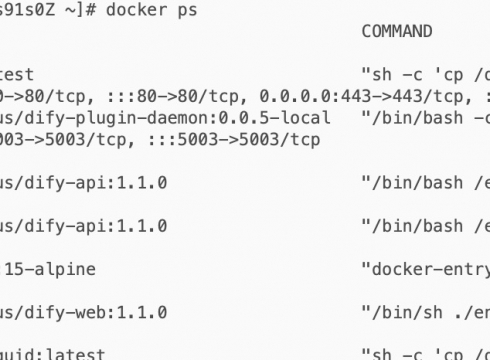Click the topmost "sh -c 'cp" command text
This screenshot has height=360, width=490.
426,75
